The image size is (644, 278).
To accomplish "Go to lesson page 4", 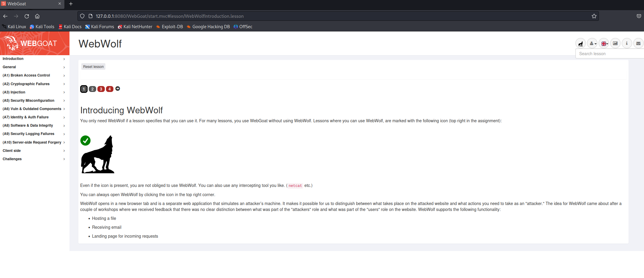I will click(x=110, y=89).
